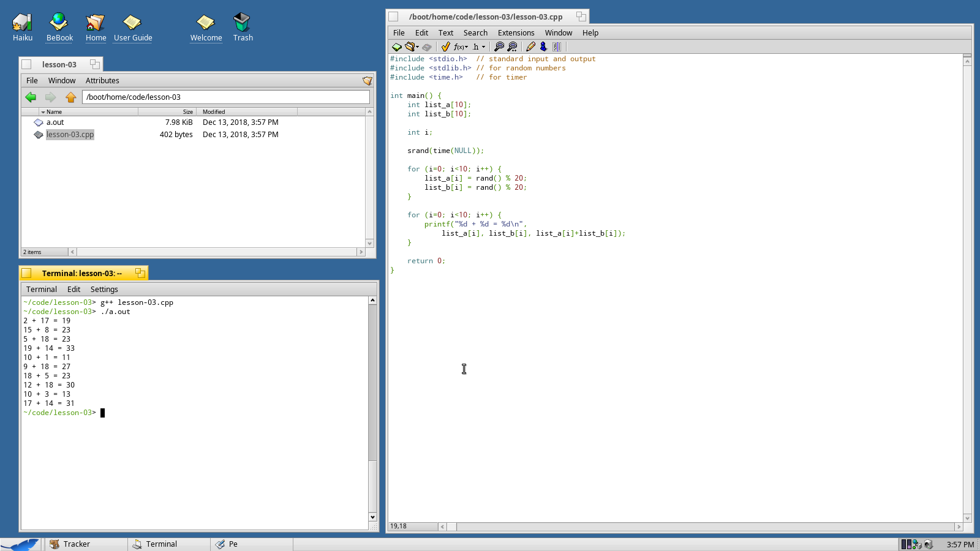Click the a.out file icon
Viewport: 980px width, 551px height.
point(39,122)
